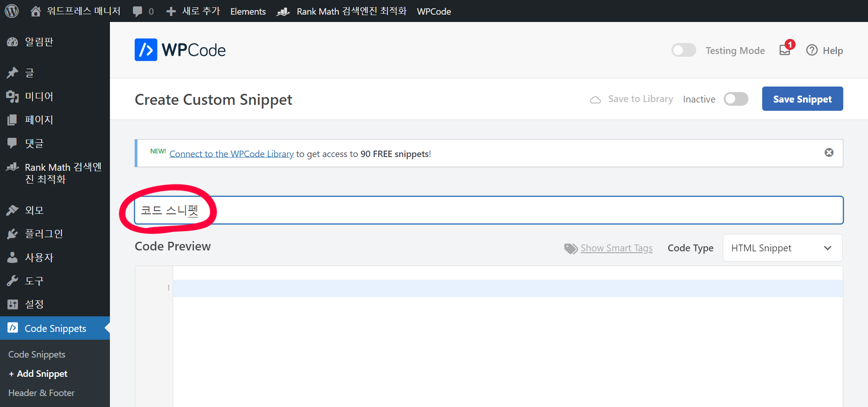This screenshot has height=407, width=868.
Task: Follow Connect to the WPCode Library link
Action: tap(231, 154)
